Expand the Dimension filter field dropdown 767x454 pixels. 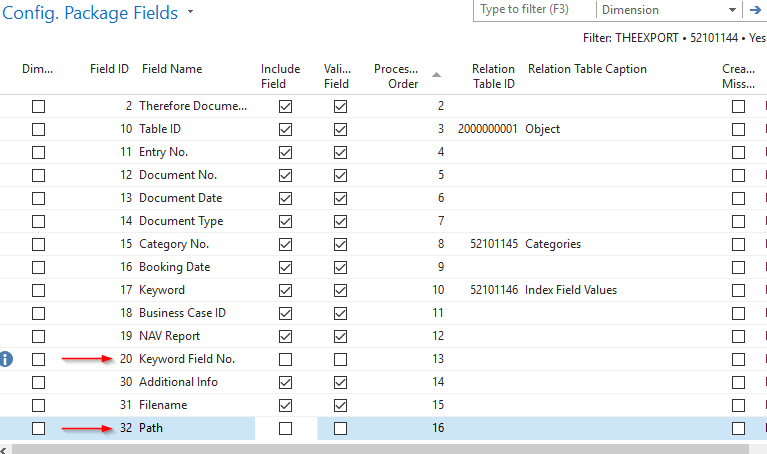pos(732,10)
